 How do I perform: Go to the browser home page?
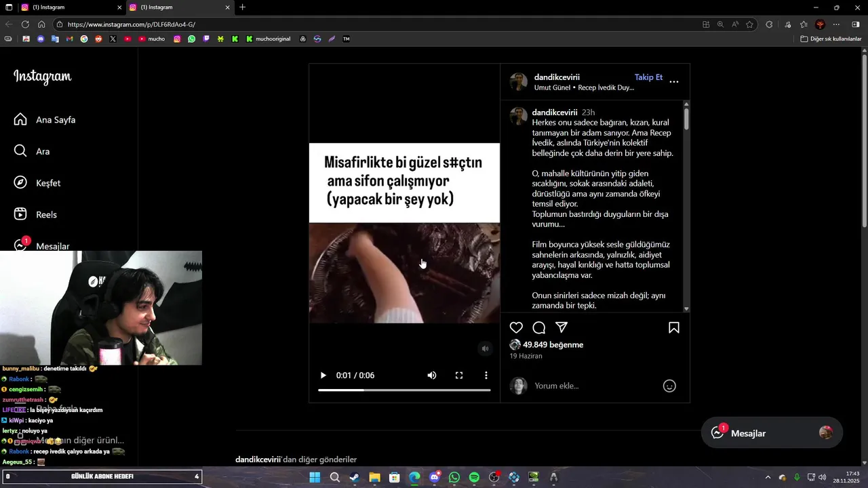point(41,24)
